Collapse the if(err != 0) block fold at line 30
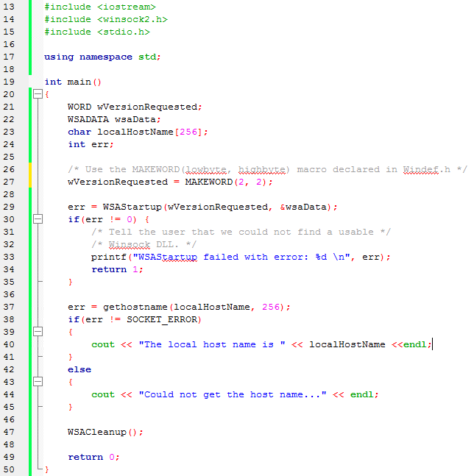Viewport: 474px width, 476px height. (x=38, y=219)
